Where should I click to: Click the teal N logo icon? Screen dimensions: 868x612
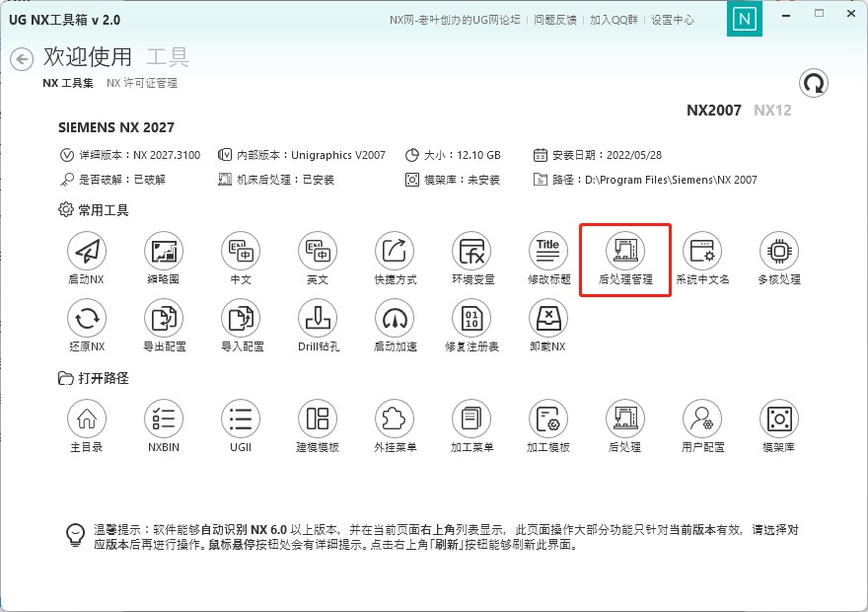(744, 20)
